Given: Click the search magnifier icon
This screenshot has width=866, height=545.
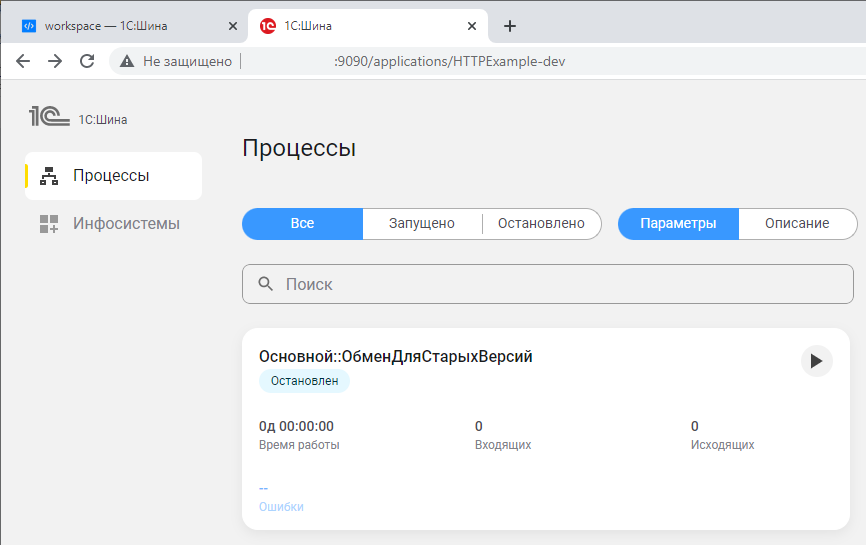Looking at the screenshot, I should pos(266,284).
